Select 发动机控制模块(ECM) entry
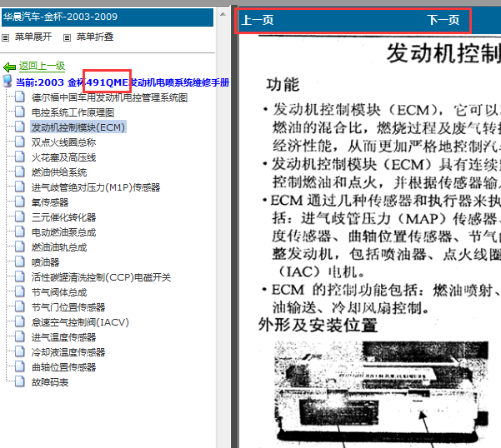Viewport: 501px width, 448px height. (x=78, y=127)
